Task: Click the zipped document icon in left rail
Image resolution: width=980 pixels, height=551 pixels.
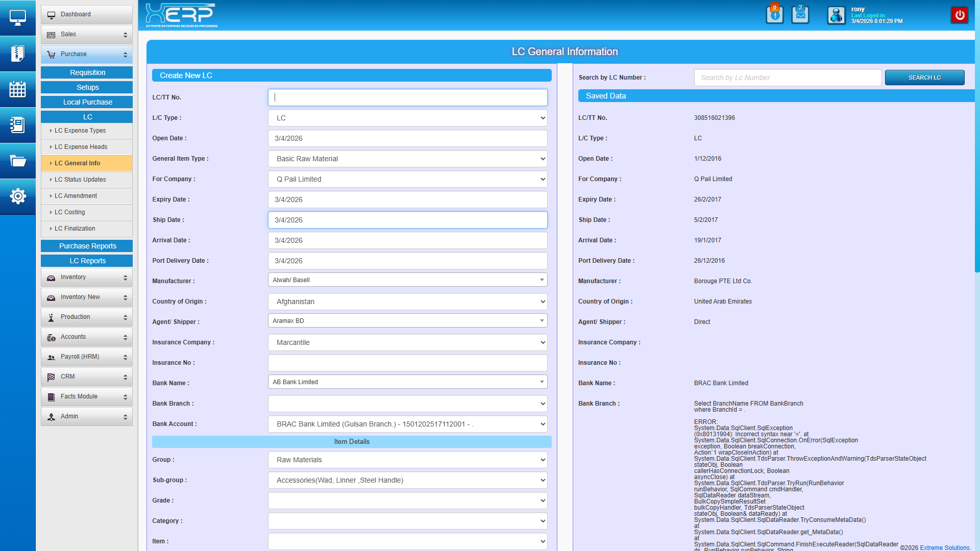Action: point(17,54)
